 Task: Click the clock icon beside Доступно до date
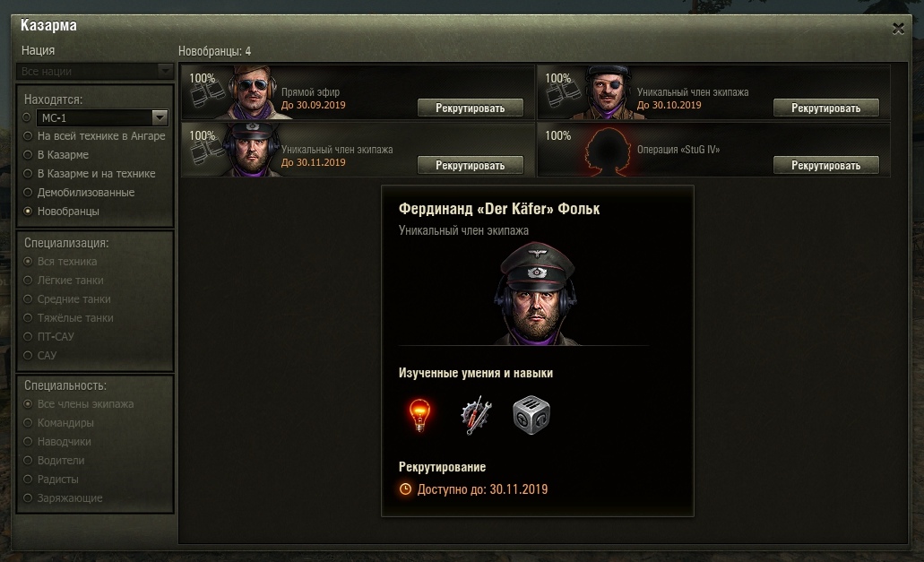(x=405, y=489)
